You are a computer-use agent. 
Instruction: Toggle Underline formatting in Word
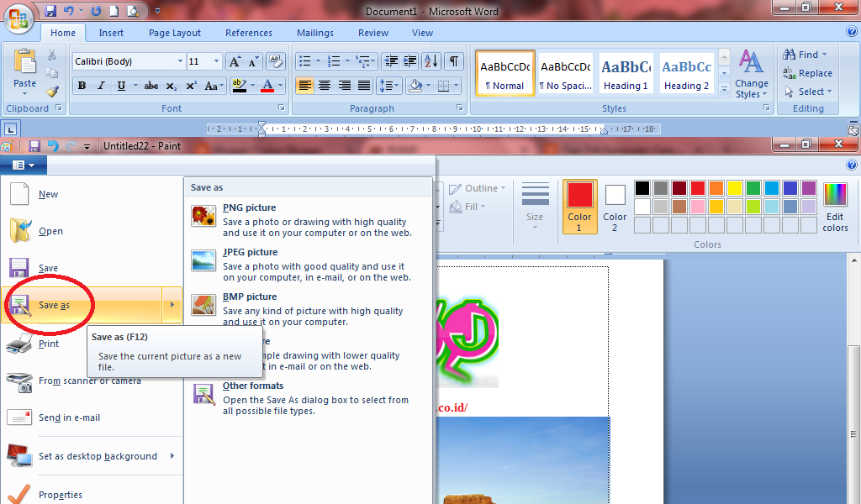pyautogui.click(x=121, y=86)
